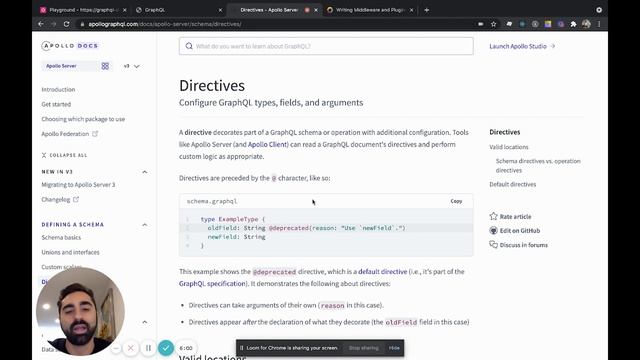This screenshot has height=360, width=640.
Task: Close the Directives - Apollo Server tab
Action: [x=316, y=10]
